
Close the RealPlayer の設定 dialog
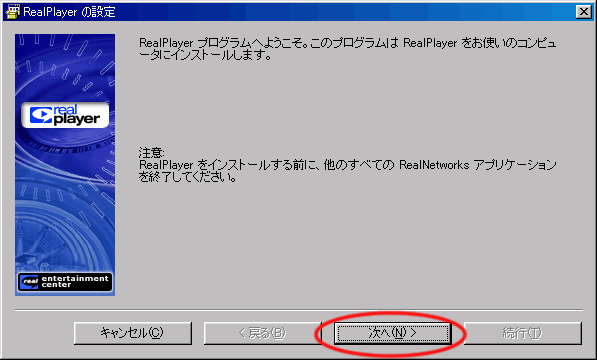pos(583,12)
